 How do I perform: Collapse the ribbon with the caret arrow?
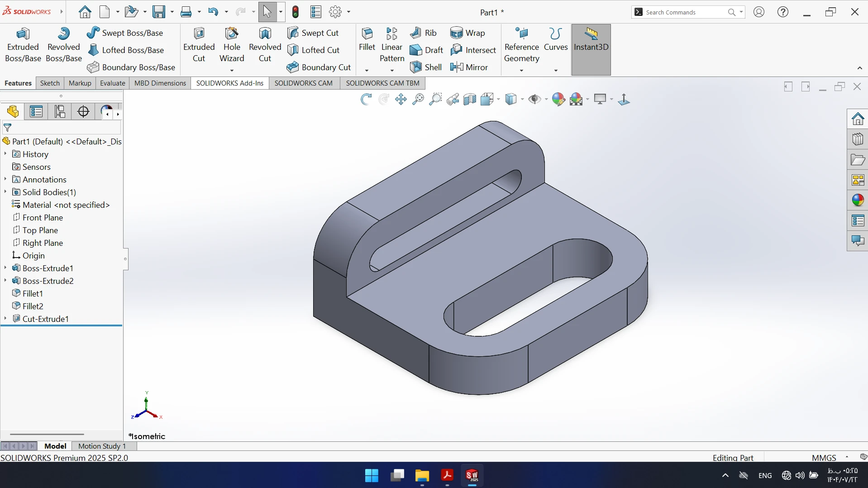pos(860,68)
